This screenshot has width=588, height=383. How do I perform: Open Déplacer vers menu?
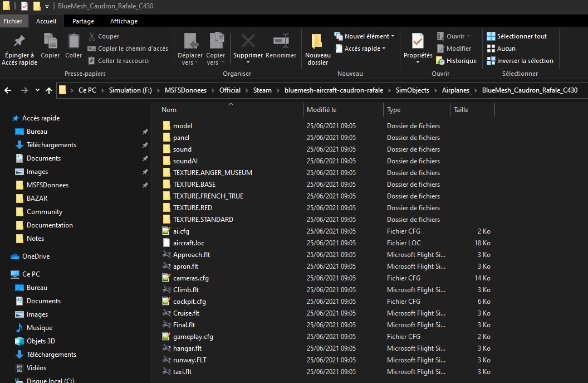[190, 49]
